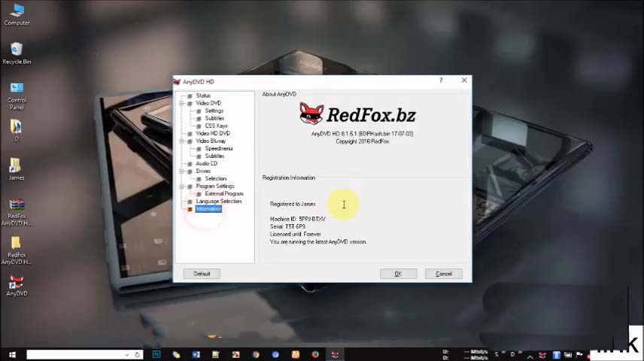
Task: Click the Cancel button
Action: 444,274
